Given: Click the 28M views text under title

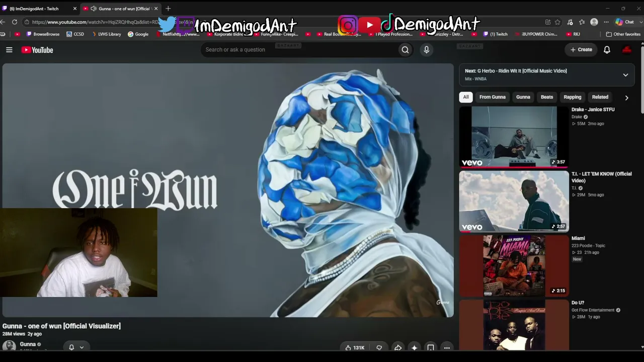Looking at the screenshot, I should pyautogui.click(x=14, y=334).
